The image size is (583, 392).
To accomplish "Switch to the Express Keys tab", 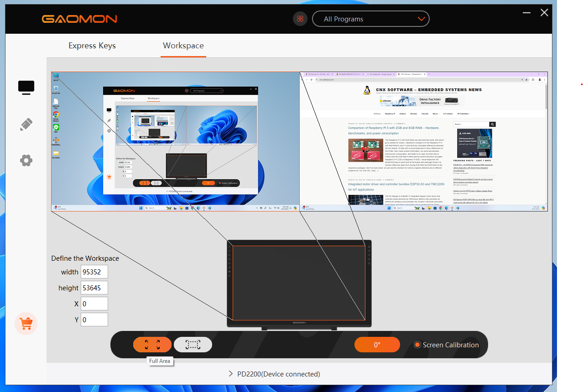I will coord(92,46).
